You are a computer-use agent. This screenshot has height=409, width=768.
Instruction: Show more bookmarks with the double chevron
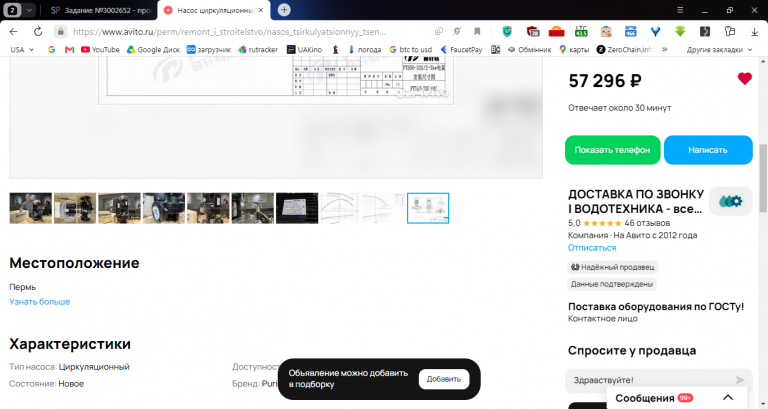pos(665,49)
